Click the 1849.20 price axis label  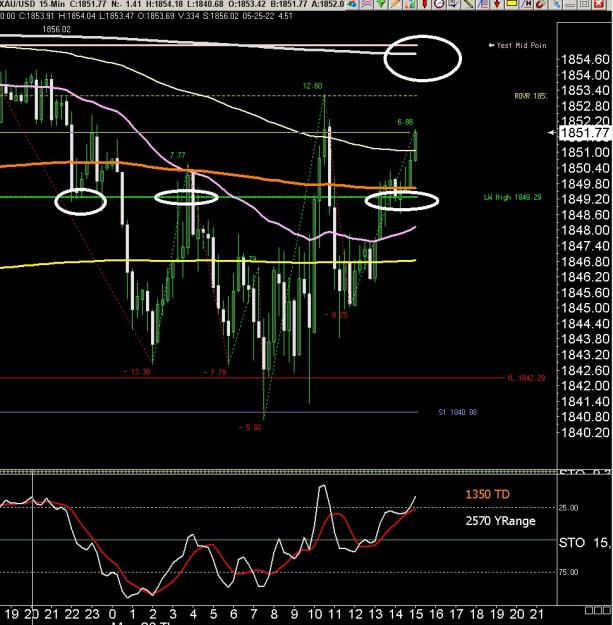pyautogui.click(x=585, y=199)
